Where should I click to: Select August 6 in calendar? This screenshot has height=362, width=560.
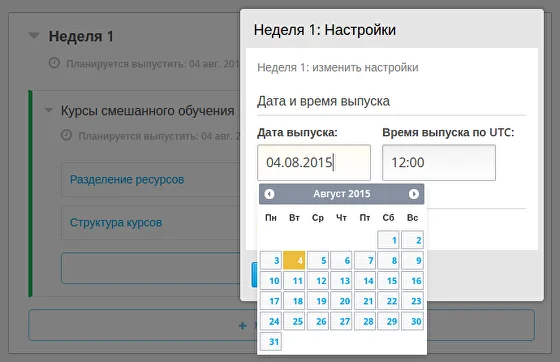(x=341, y=260)
